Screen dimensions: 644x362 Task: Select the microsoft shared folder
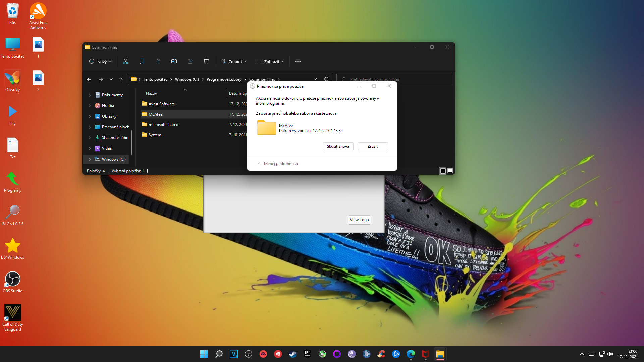point(163,125)
